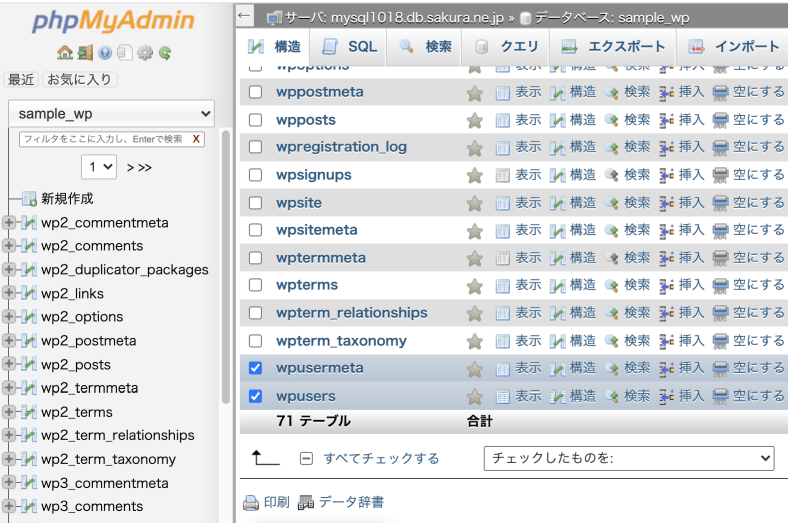Toggle すべてチェックする check-all box
This screenshot has width=788, height=523.
306,458
